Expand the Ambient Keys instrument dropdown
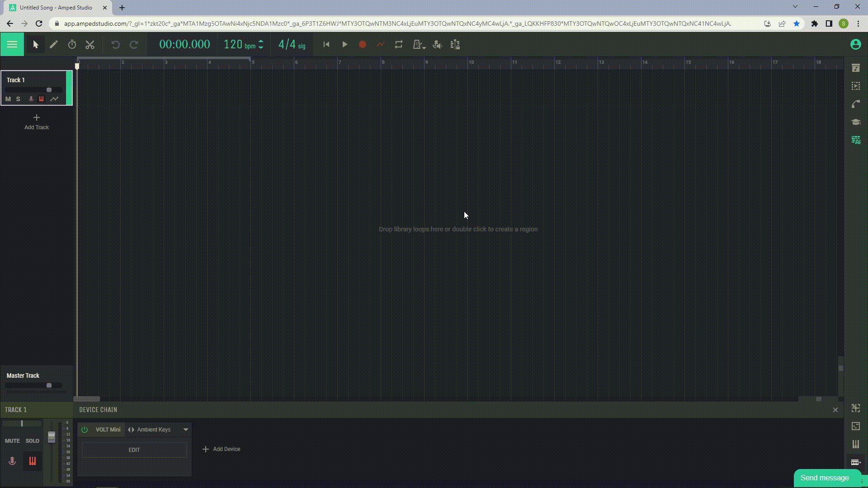This screenshot has width=868, height=488. (x=185, y=429)
